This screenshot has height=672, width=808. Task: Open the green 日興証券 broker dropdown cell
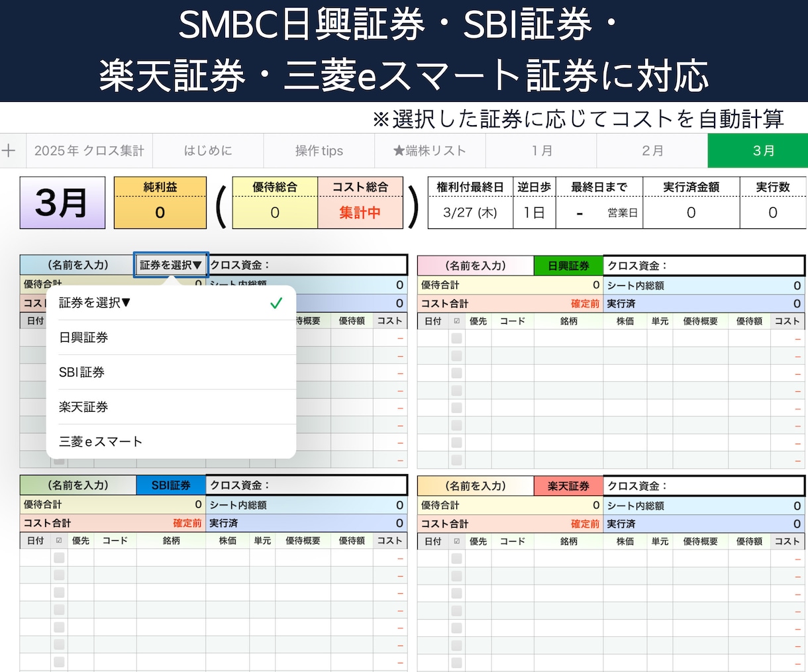click(568, 265)
